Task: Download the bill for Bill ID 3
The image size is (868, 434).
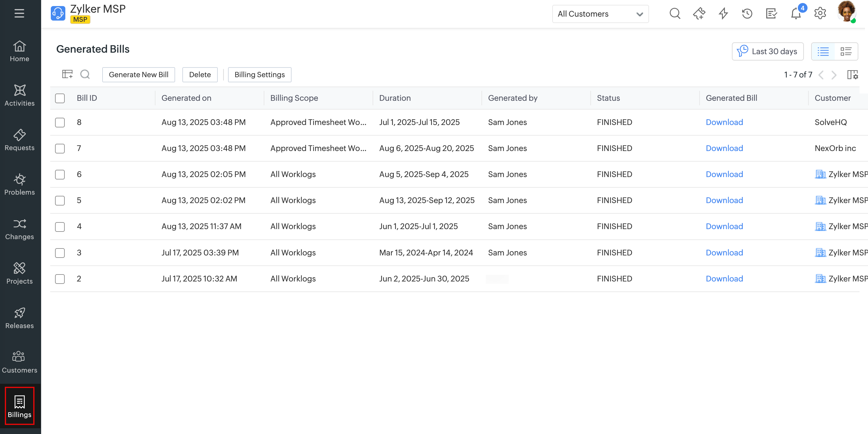Action: tap(724, 253)
